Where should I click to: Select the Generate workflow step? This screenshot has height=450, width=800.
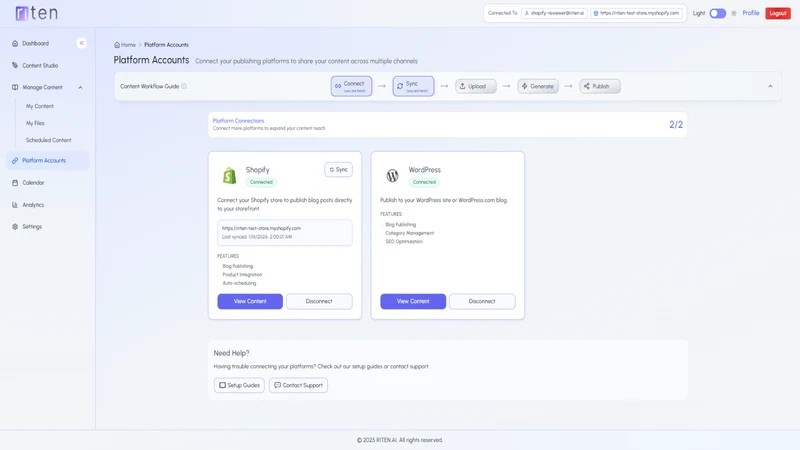coord(538,86)
